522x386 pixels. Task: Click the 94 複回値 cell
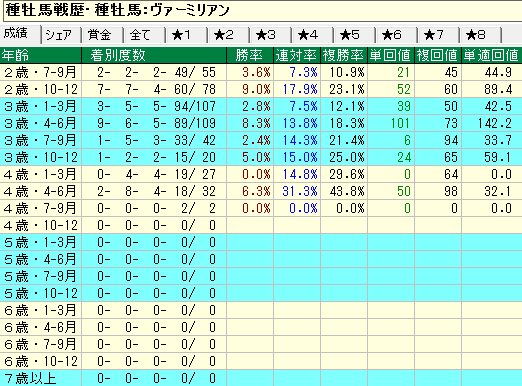tap(438, 140)
